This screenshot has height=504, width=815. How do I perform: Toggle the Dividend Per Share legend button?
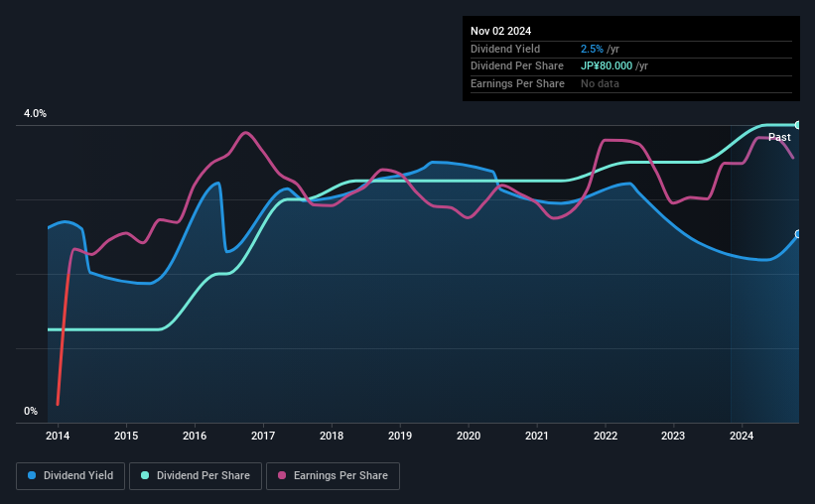tap(196, 476)
